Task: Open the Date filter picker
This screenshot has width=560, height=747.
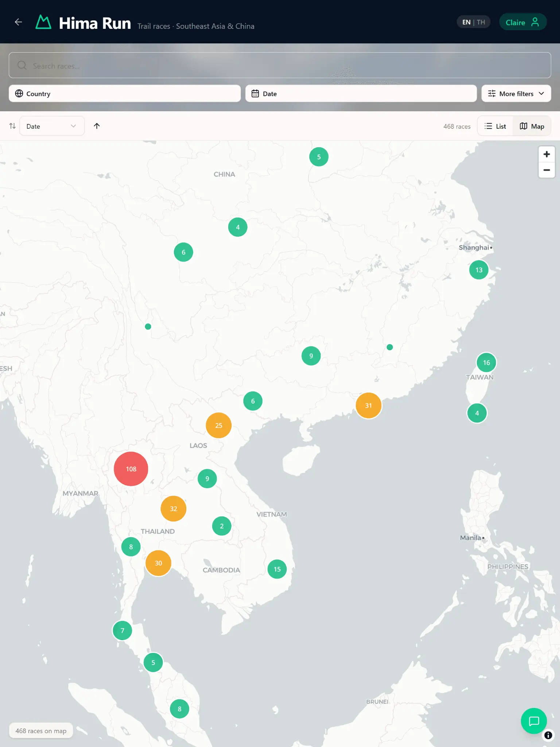Action: coord(361,94)
